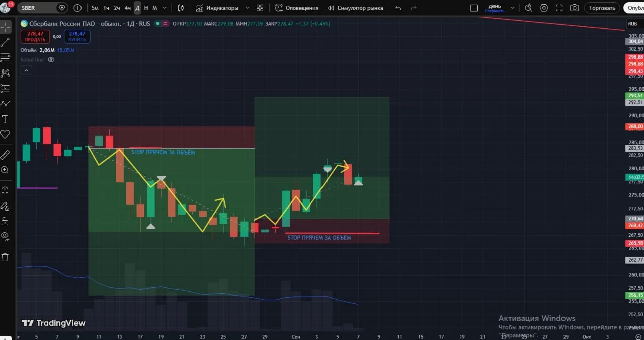Switch to Н weekly timeframe

pyautogui.click(x=146, y=8)
